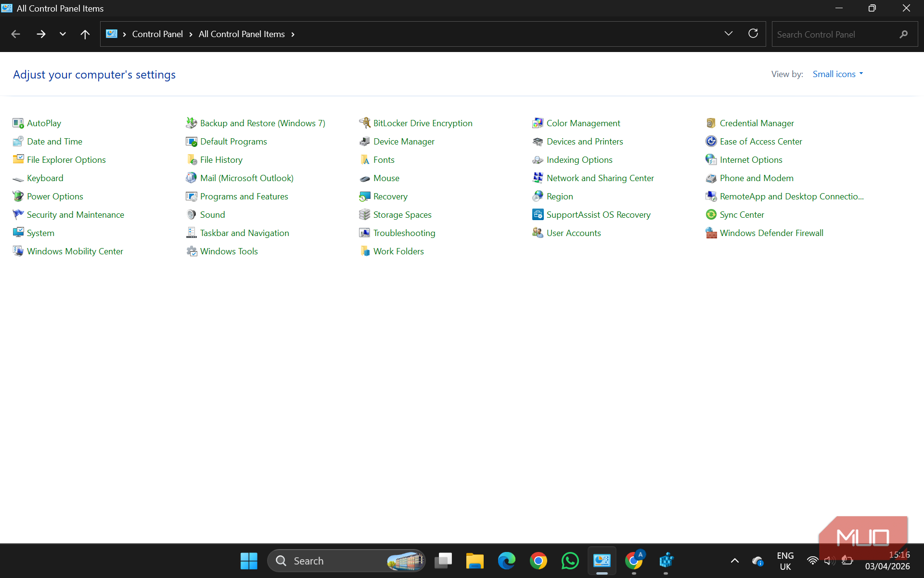Open the Windows Tools link
This screenshot has width=924, height=578.
tap(229, 251)
